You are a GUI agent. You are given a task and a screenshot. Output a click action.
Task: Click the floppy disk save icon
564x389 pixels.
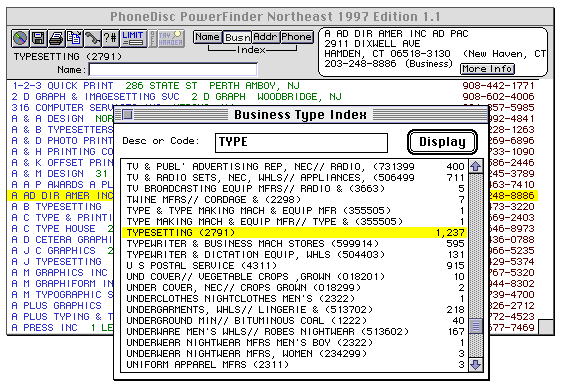(x=38, y=38)
